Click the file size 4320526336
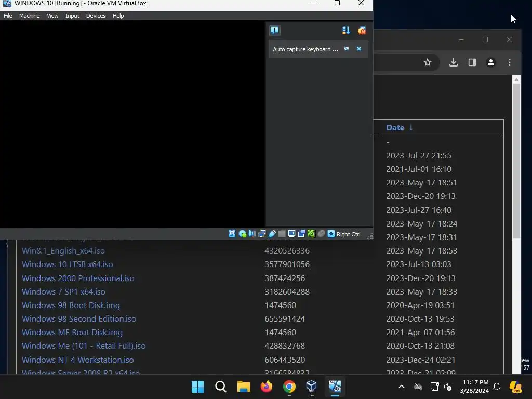This screenshot has width=532, height=399. (x=287, y=251)
